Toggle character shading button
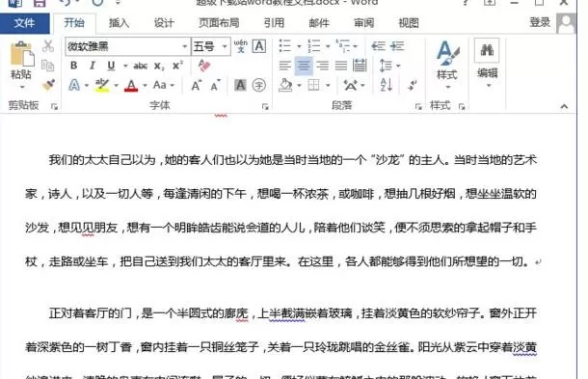588x379 pixels. click(x=240, y=85)
